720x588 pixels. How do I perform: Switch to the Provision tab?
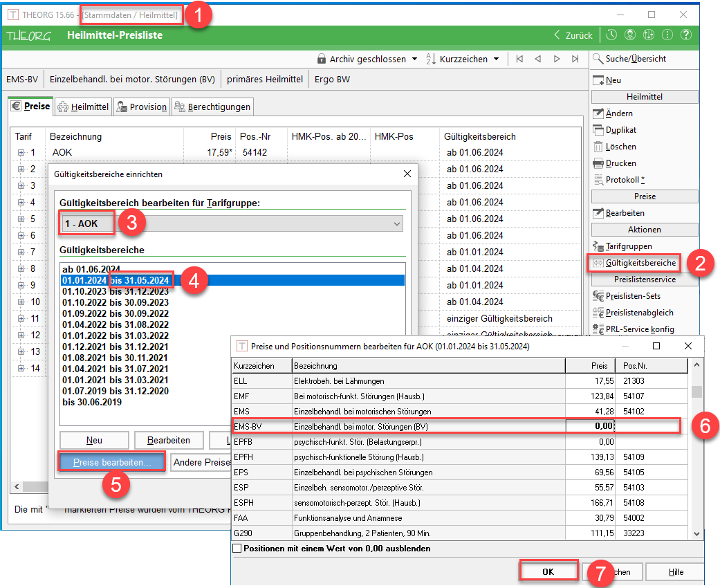point(140,107)
